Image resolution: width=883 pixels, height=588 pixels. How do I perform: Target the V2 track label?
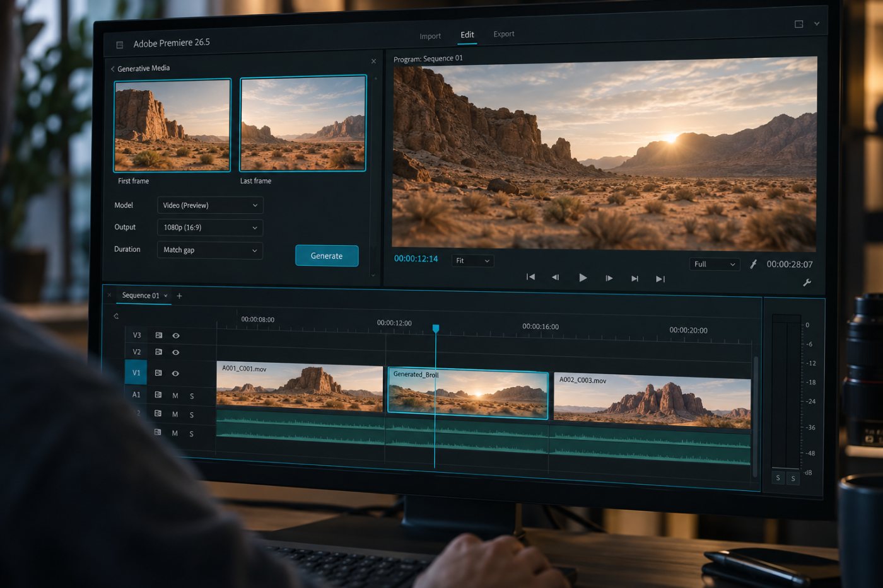(x=137, y=352)
